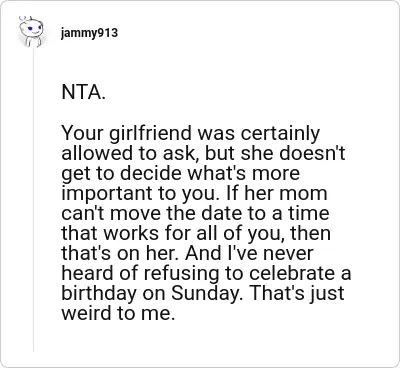The height and width of the screenshot is (368, 400).
Task: Click the word 'celebrate' in the comment
Action: click(290, 273)
